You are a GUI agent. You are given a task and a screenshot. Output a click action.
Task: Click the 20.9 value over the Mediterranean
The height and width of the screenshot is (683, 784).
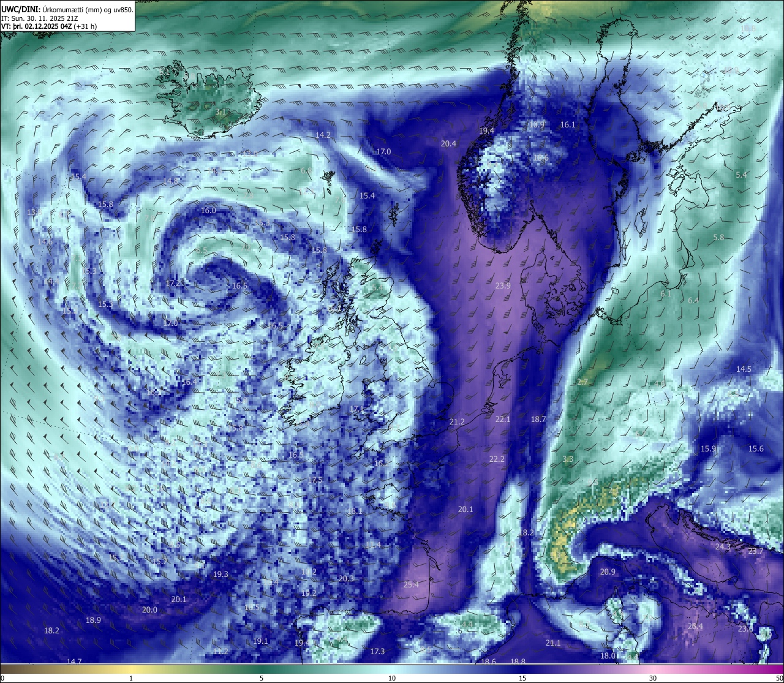click(x=608, y=572)
